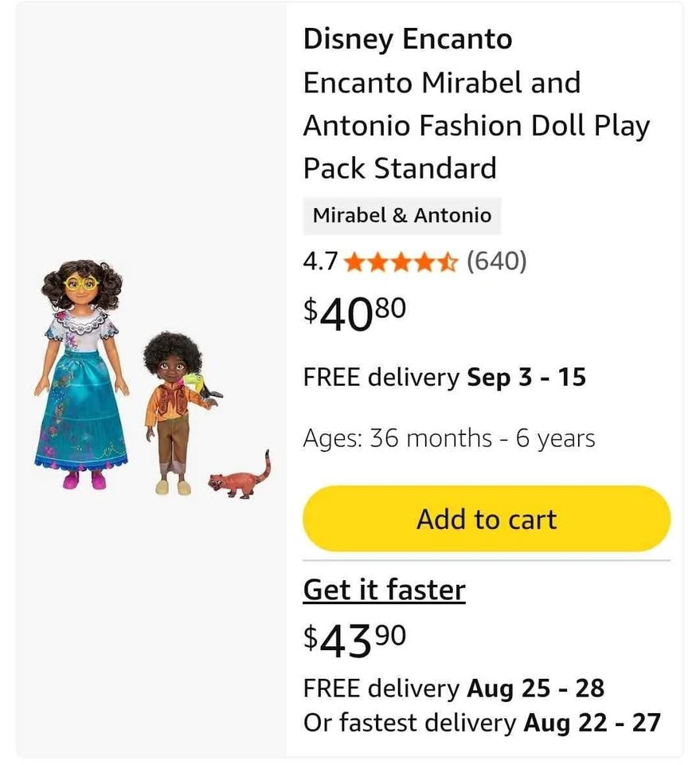Open the 640 reviews count link
This screenshot has width=700, height=765.
[496, 261]
